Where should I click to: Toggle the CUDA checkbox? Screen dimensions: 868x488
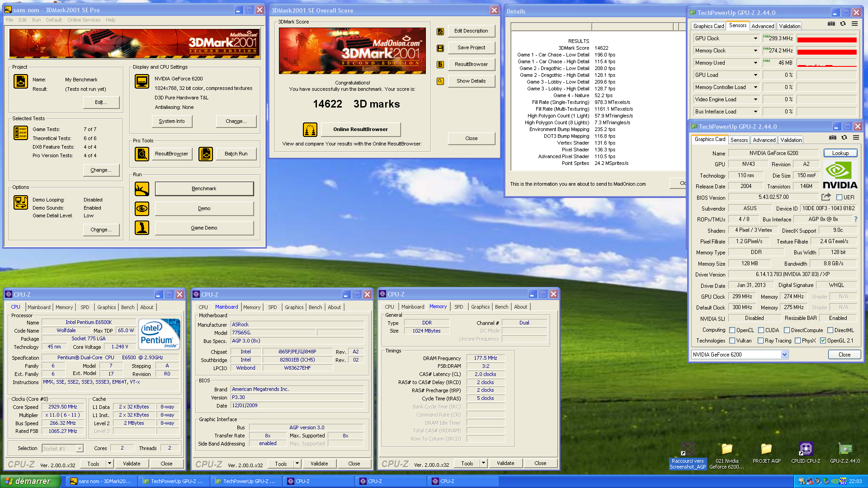pyautogui.click(x=761, y=330)
